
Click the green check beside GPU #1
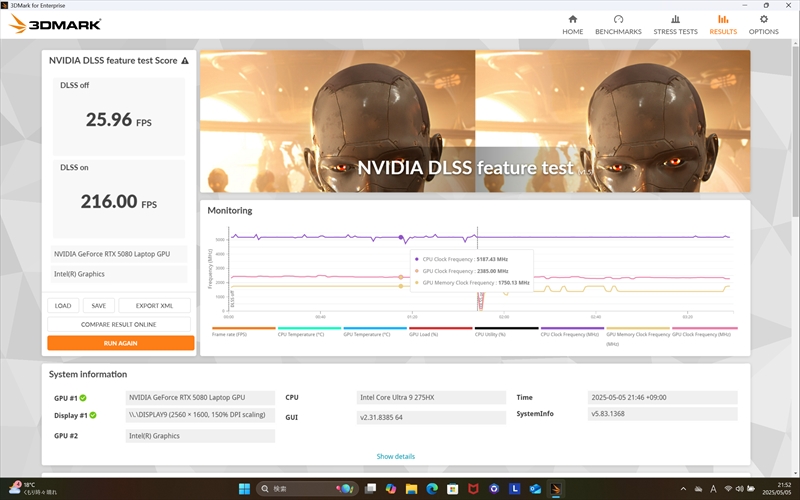click(x=83, y=398)
